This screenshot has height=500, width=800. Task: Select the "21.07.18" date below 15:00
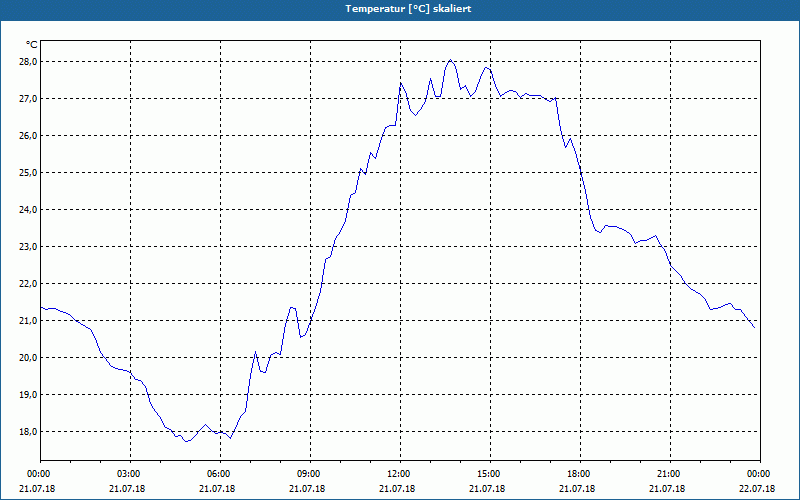click(487, 489)
